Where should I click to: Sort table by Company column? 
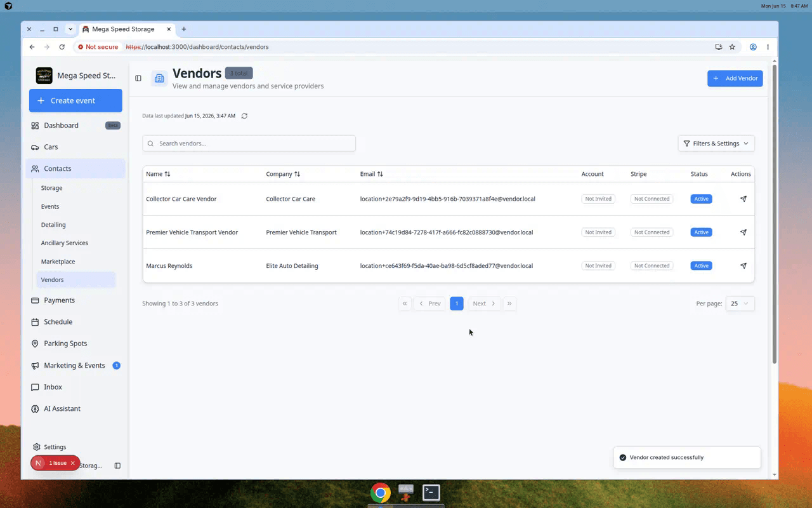pos(283,174)
